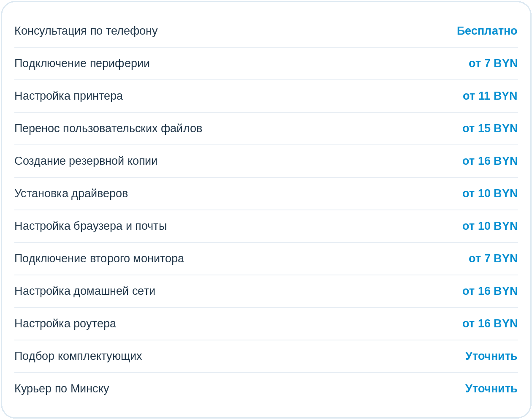Open Перенос пользовательских файлов service
Viewport: 532px width, 419px height.
pyautogui.click(x=109, y=128)
